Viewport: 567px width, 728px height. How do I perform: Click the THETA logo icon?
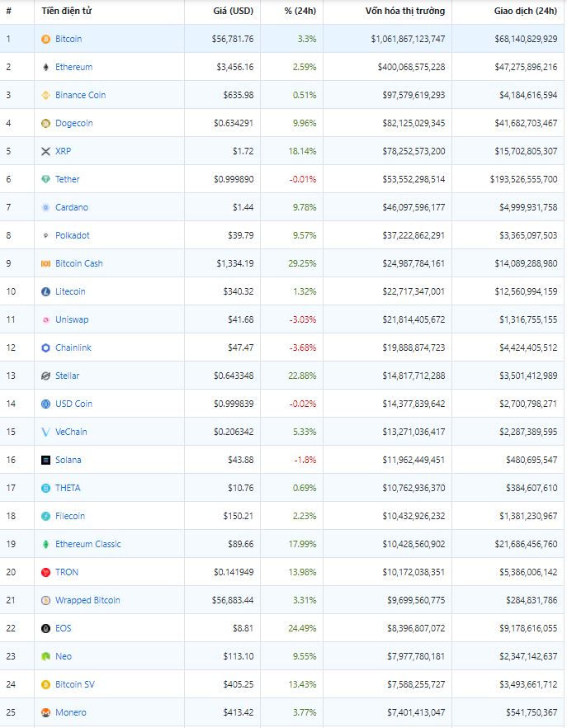pos(45,488)
